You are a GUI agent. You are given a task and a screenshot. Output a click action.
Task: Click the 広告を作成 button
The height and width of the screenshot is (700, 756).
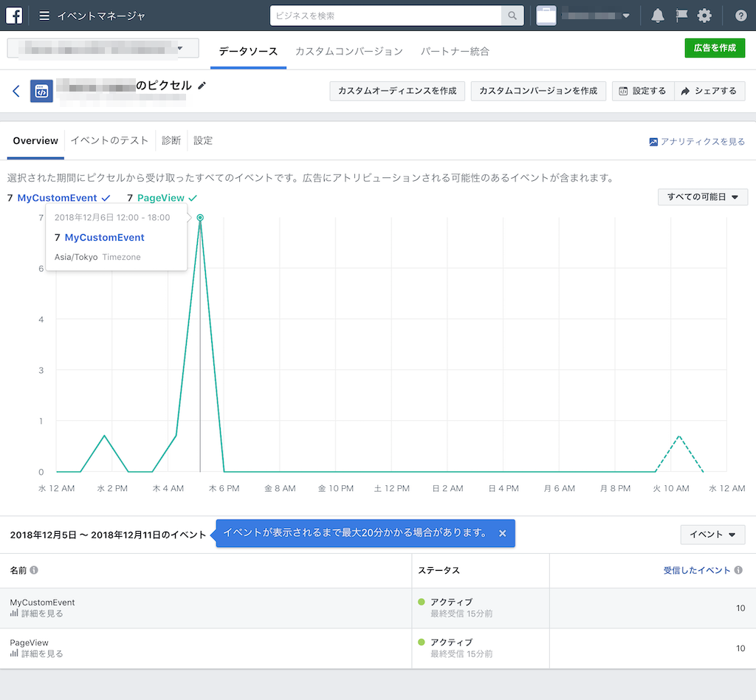[x=715, y=48]
